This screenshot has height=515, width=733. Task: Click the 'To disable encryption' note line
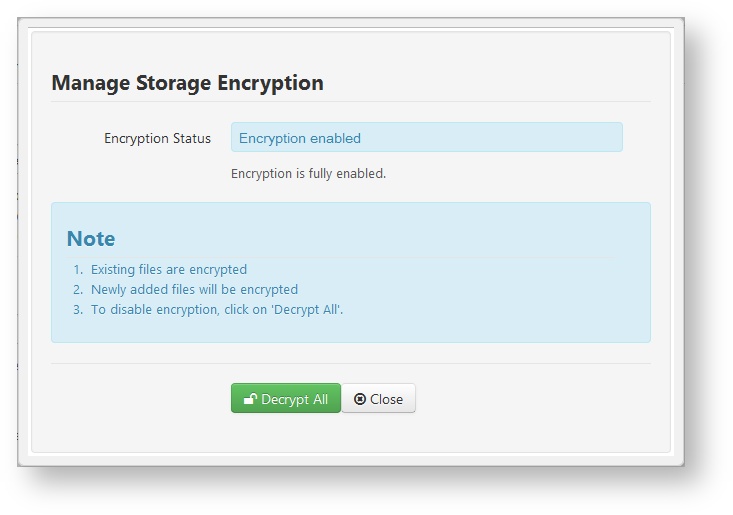pyautogui.click(x=217, y=310)
